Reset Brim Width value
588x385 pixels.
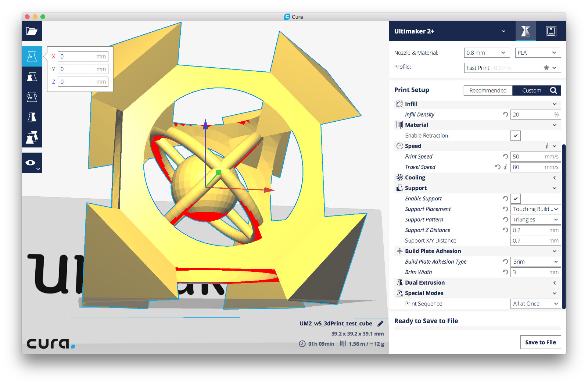pos(505,272)
